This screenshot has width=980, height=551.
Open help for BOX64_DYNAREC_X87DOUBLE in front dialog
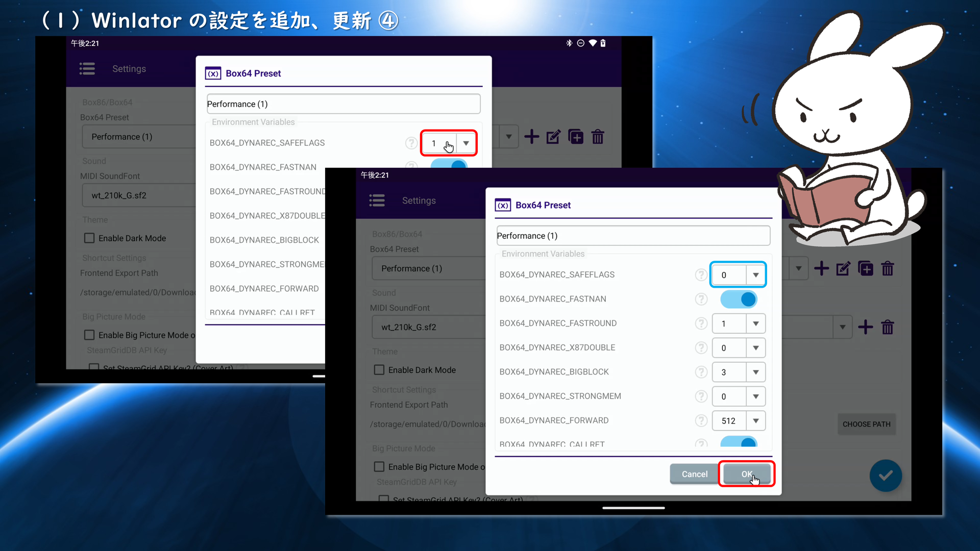(701, 348)
